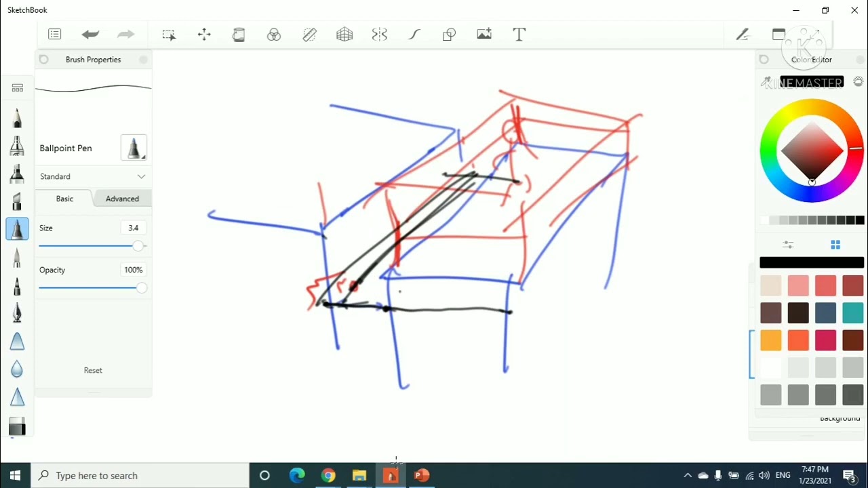Select the water drop blur brush
Image resolution: width=868 pixels, height=488 pixels.
click(x=17, y=369)
